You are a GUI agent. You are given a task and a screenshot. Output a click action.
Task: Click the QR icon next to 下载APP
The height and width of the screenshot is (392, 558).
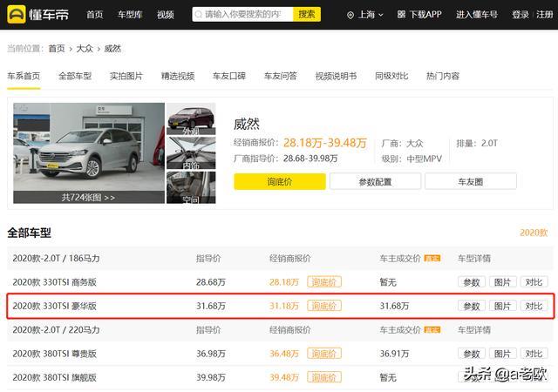pos(401,15)
